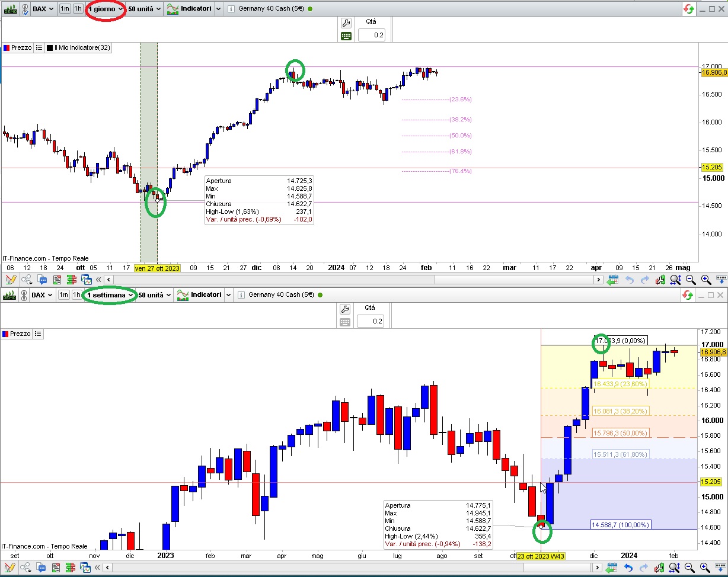Select the drawing pencil tool in bottom chart
Viewport: 728px width, 577px height.
point(10,569)
